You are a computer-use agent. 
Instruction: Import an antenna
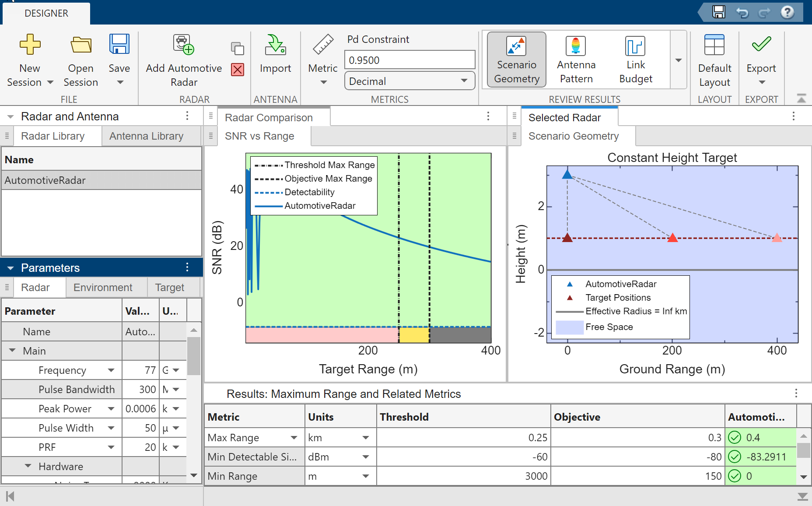[275, 60]
